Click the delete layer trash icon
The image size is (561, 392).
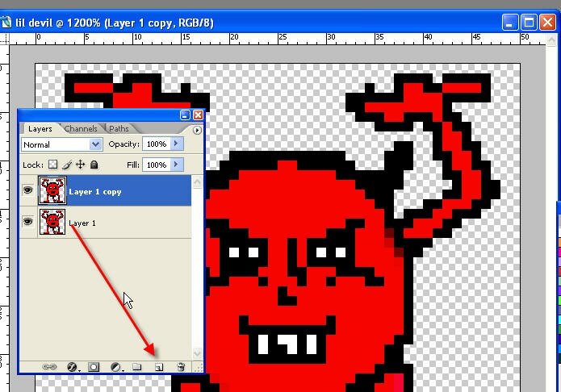[181, 367]
